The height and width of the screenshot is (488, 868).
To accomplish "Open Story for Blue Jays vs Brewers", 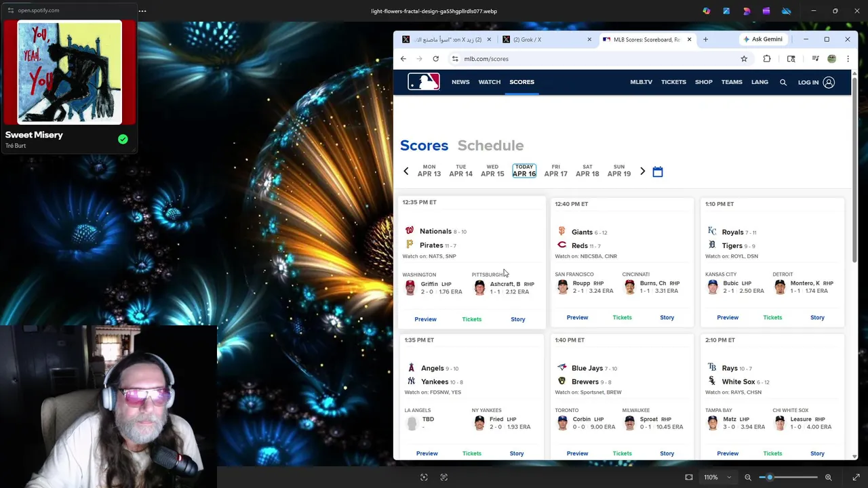I will pos(667,453).
